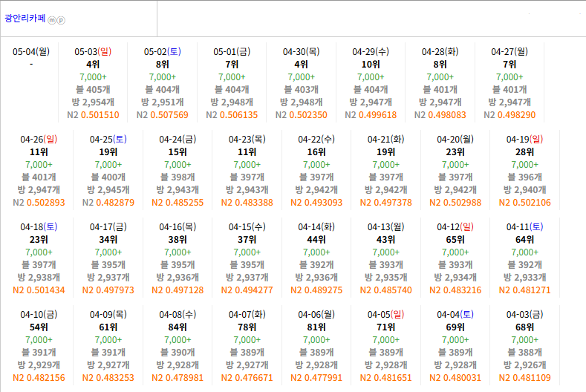Click the 54위 rank under 04-10(금)
Viewport: 586px width, 392px height.
[x=39, y=327]
